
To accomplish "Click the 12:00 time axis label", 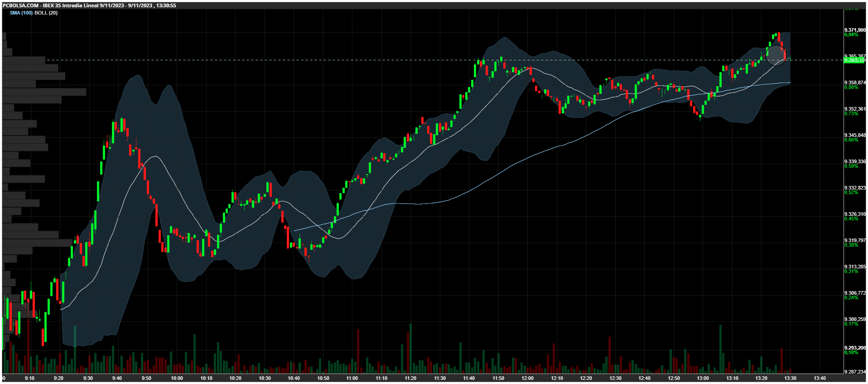I will [527, 378].
